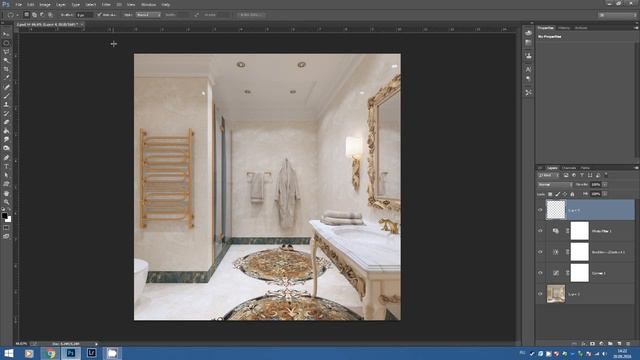Hide the bottom photo layer
Screen dimensions: 640x360
(x=540, y=294)
